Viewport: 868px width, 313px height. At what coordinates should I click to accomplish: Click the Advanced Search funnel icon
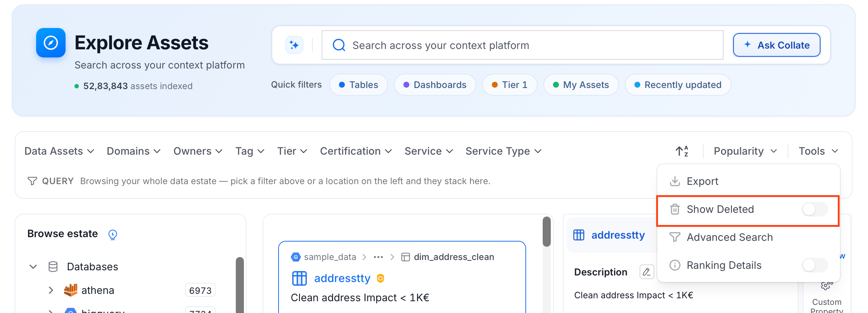pos(675,237)
